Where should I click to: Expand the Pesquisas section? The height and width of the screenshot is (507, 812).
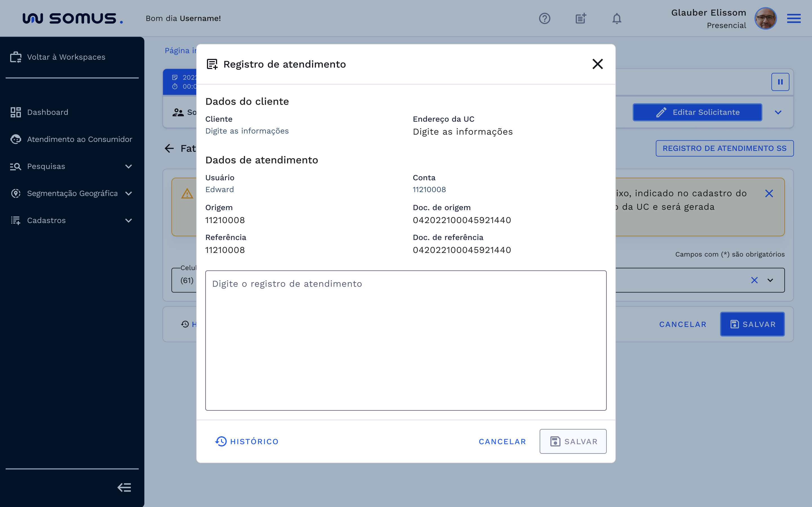(129, 166)
